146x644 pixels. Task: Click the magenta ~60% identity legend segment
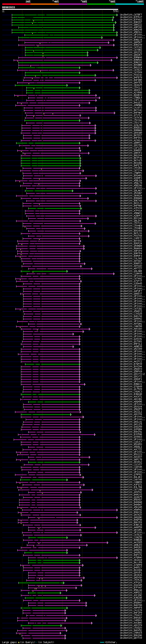[x=73, y=4]
